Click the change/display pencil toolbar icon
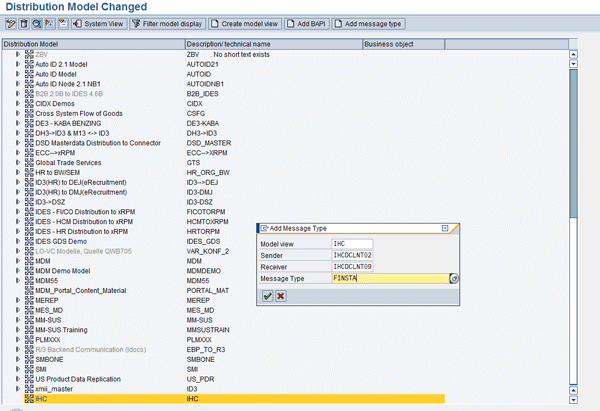This screenshot has height=411, width=600. pos(9,23)
